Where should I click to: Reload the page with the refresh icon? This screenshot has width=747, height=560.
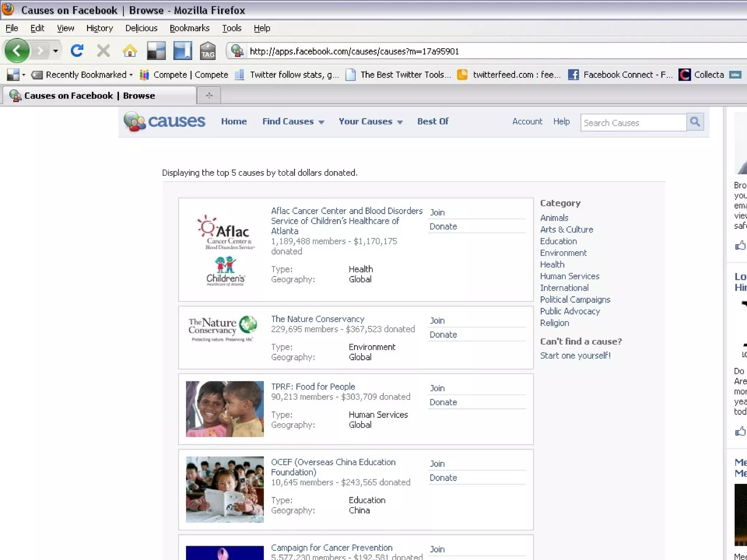(77, 51)
